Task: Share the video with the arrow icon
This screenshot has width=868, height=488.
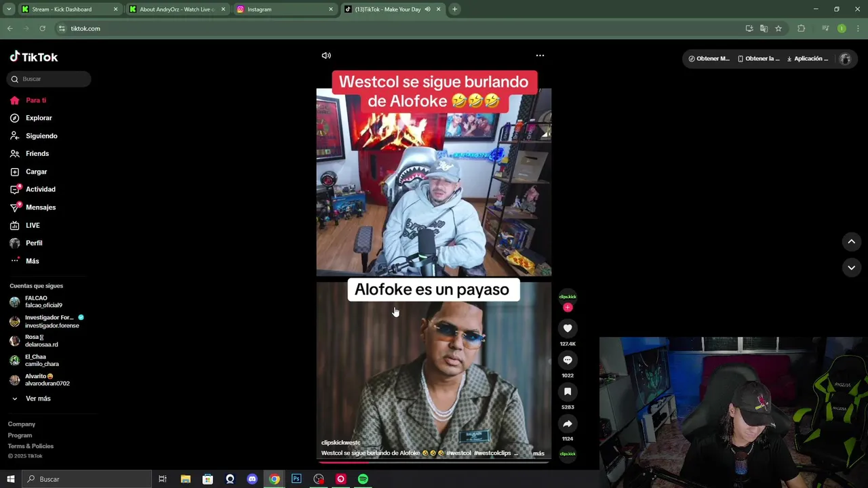Action: tap(568, 424)
